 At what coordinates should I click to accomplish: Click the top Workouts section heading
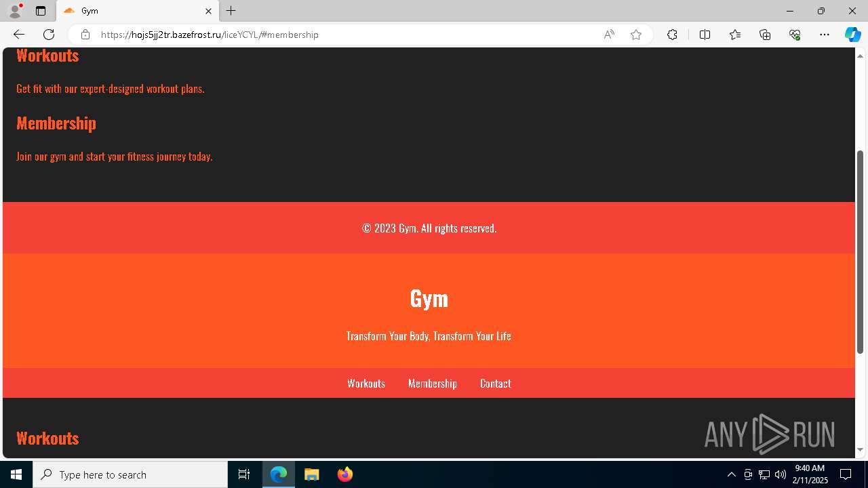47,56
